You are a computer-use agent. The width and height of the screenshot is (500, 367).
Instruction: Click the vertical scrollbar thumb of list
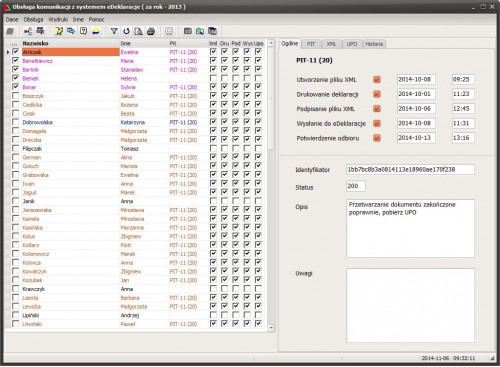click(x=271, y=98)
